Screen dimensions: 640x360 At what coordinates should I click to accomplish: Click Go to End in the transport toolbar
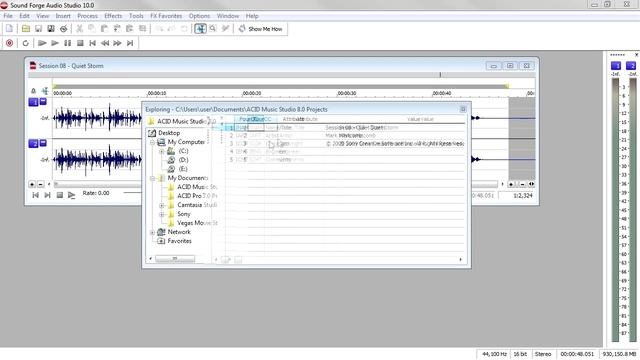tap(130, 43)
